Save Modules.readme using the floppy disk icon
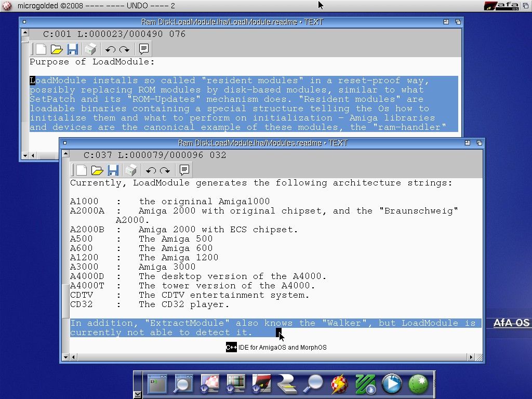 pos(113,170)
